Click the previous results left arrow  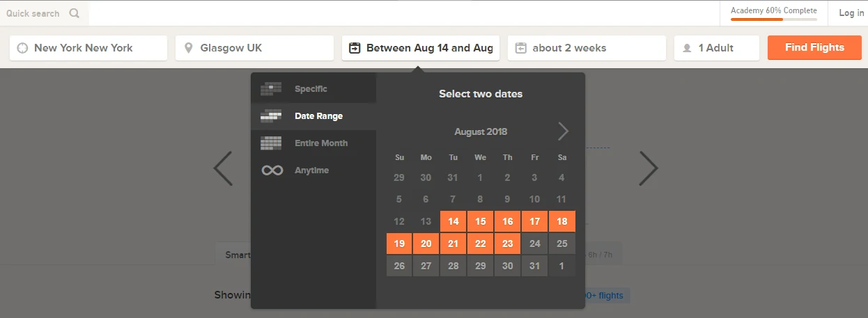(223, 168)
